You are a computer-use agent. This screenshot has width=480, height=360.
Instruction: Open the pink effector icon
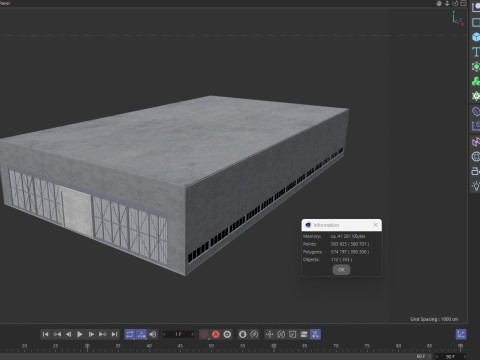pyautogui.click(x=476, y=142)
